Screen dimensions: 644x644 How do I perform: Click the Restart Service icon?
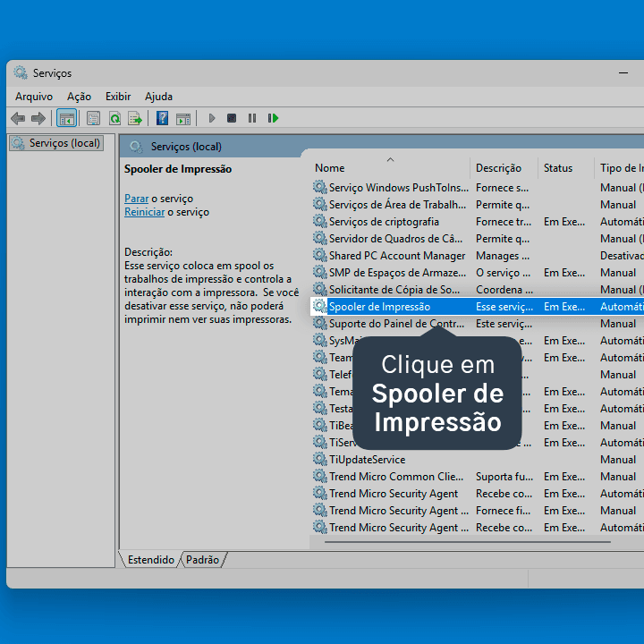pos(273,119)
